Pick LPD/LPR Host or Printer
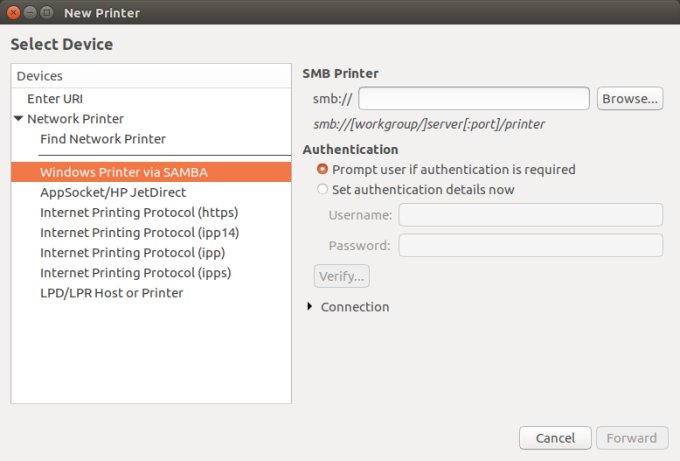Image resolution: width=680 pixels, height=461 pixels. click(x=111, y=293)
